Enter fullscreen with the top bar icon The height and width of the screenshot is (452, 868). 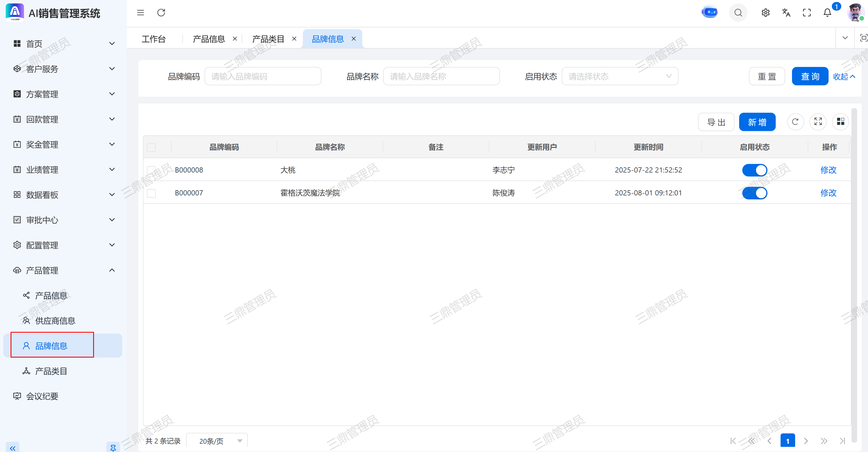(807, 13)
